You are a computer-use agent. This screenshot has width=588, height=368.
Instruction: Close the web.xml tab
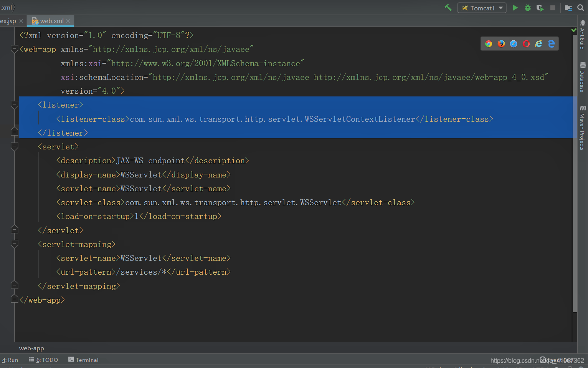pos(68,21)
